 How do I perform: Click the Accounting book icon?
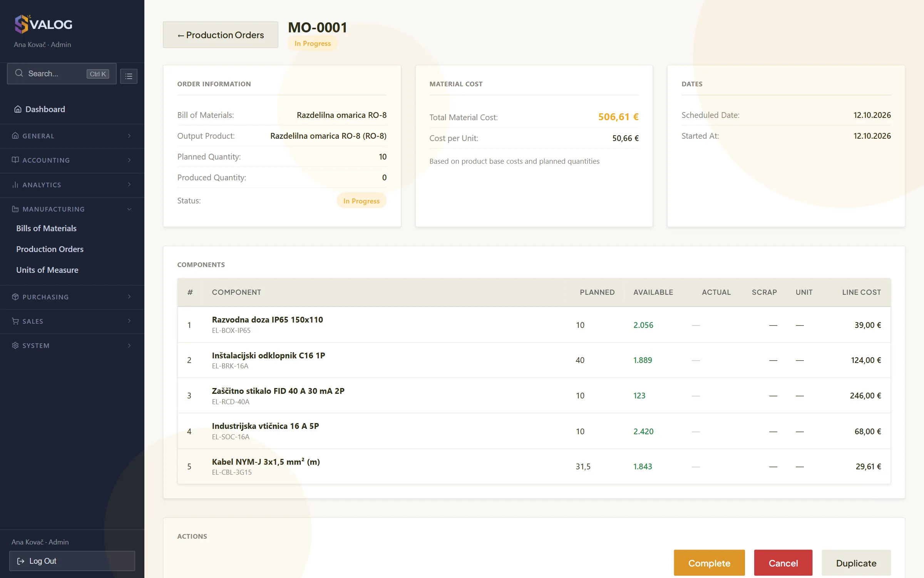(15, 160)
